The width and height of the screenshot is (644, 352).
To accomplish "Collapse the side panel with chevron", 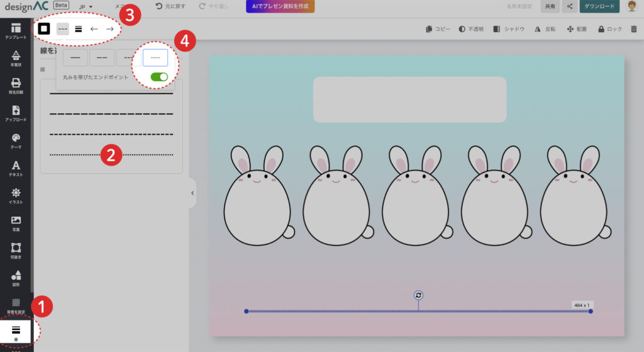I will pos(192,193).
